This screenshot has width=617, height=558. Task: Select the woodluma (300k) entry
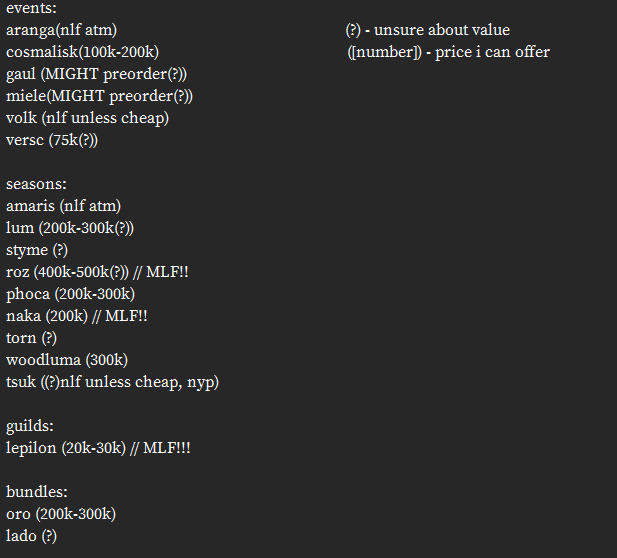tap(67, 360)
